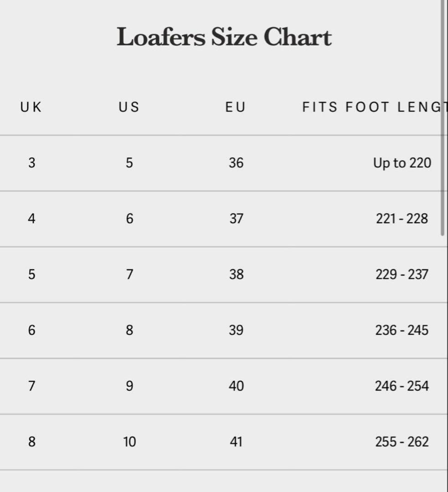Click the UK column header
The height and width of the screenshot is (492, 448).
pyautogui.click(x=31, y=107)
